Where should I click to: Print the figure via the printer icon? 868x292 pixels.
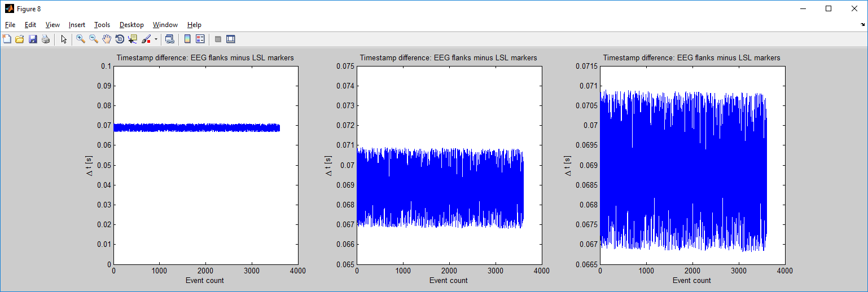coord(46,39)
